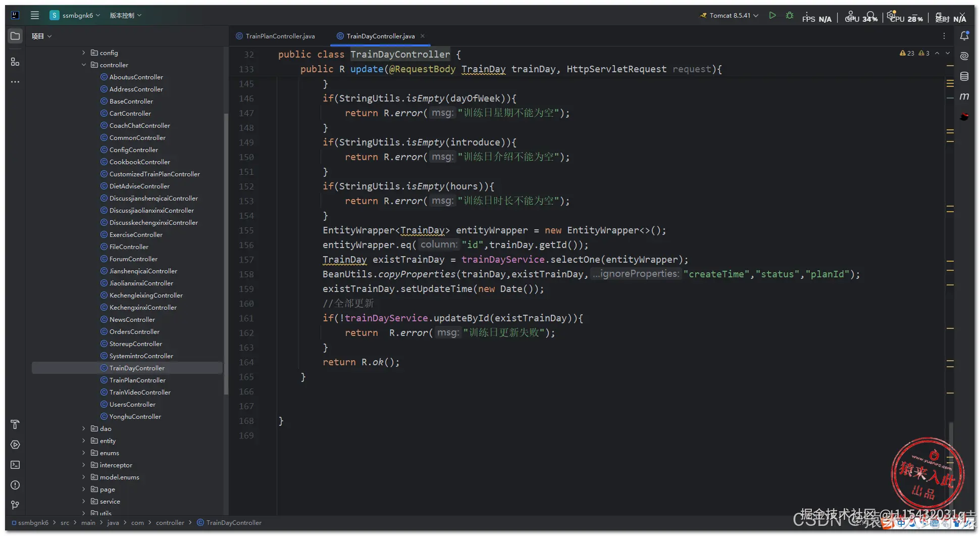Open the Project tool window folder icon
The width and height of the screenshot is (980, 536).
click(15, 36)
